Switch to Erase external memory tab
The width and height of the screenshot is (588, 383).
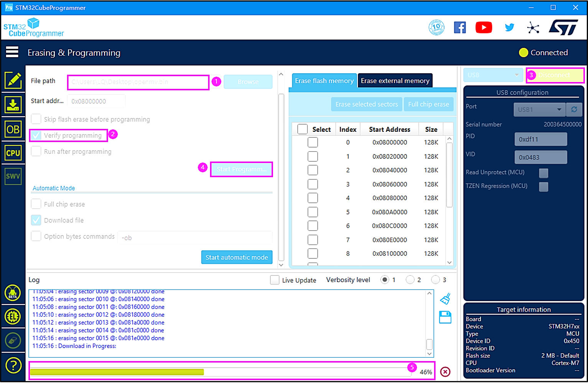tap(395, 81)
